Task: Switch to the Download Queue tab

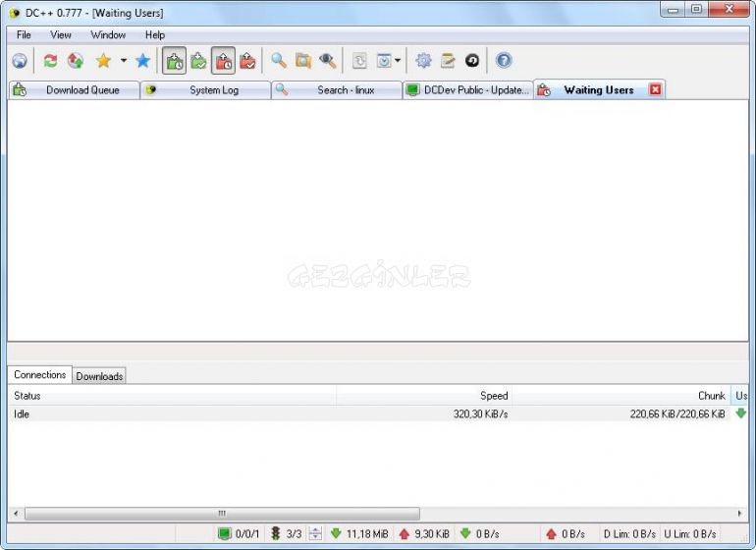Action: [74, 90]
